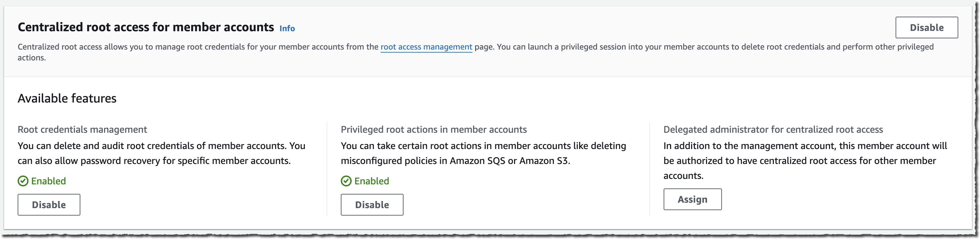The height and width of the screenshot is (239, 980).
Task: Open the Info link beside the heading
Action: click(287, 29)
